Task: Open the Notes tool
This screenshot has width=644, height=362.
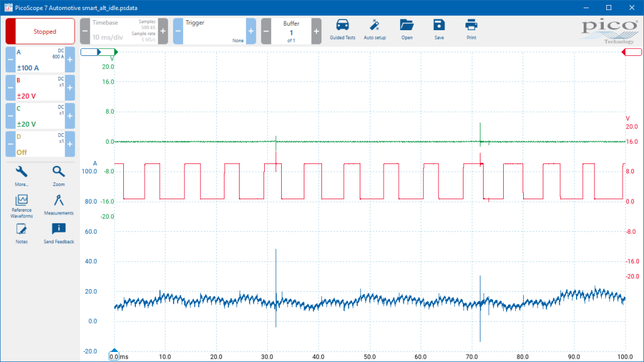Action: [21, 234]
